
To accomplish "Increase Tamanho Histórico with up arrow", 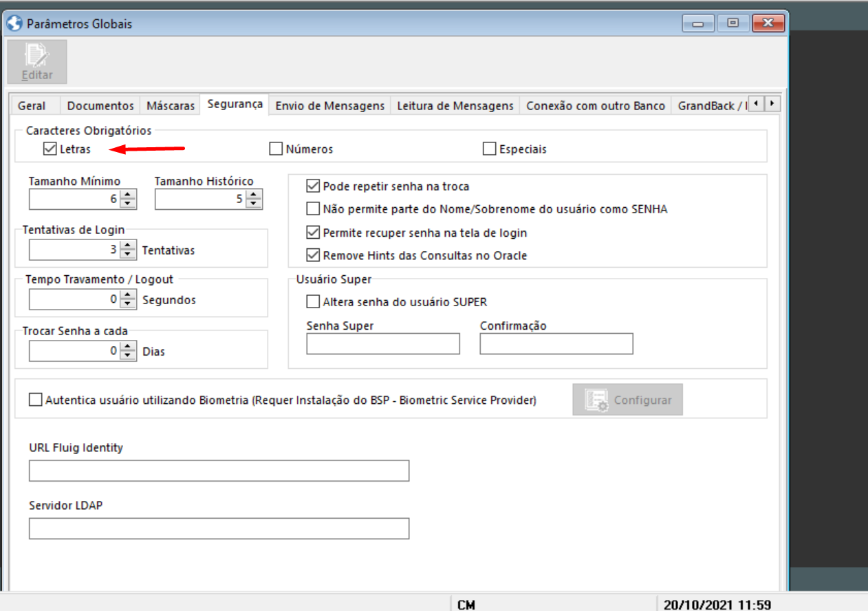I will click(254, 195).
